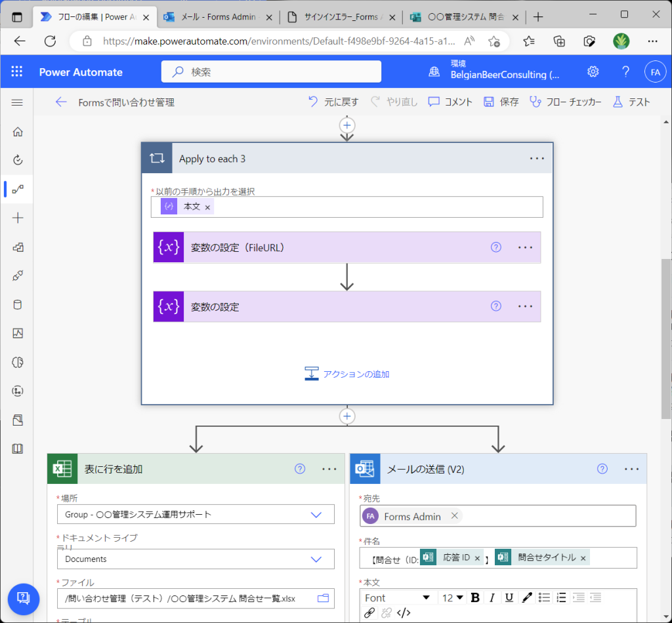
Task: Switch to the 〇〇管理システム 問合 tab
Action: pos(464,17)
